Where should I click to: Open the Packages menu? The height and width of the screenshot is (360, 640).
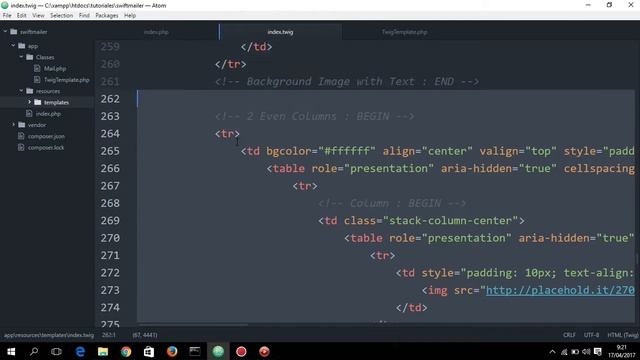[107, 16]
